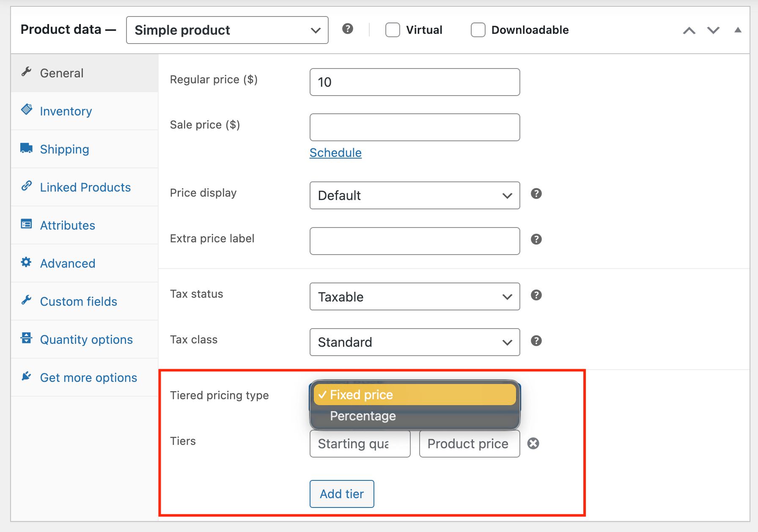Image resolution: width=758 pixels, height=532 pixels.
Task: Open help tooltip beside Price display
Action: pos(536,194)
